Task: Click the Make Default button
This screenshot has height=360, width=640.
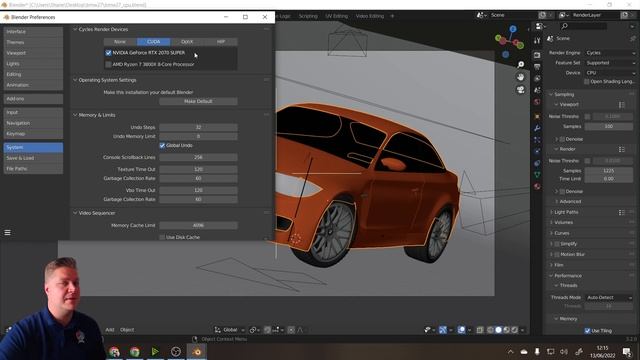Action: click(198, 101)
